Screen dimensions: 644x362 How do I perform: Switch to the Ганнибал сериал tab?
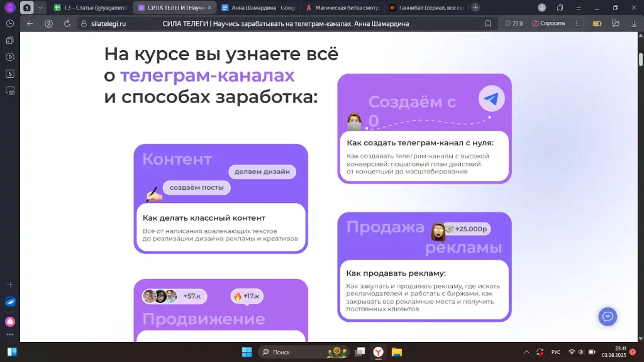coord(427,8)
